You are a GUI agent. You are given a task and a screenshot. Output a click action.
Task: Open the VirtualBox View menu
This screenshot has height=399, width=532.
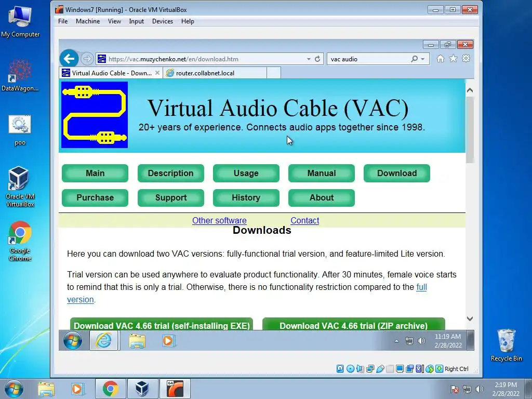(114, 21)
